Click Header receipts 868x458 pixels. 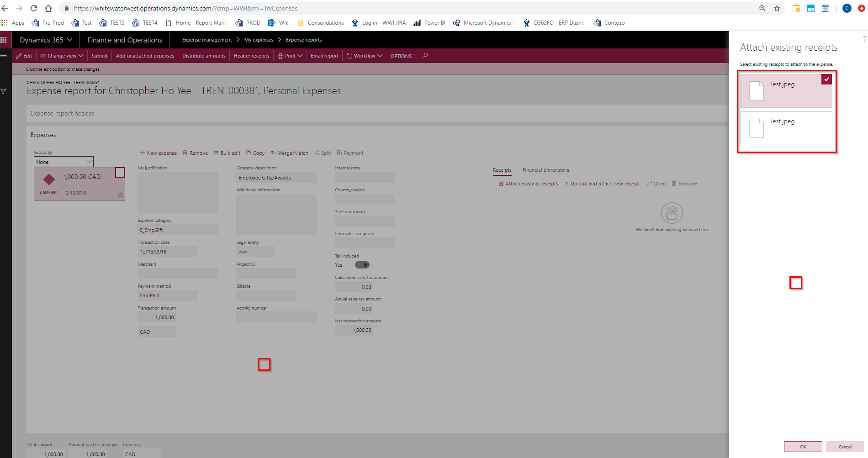click(251, 56)
